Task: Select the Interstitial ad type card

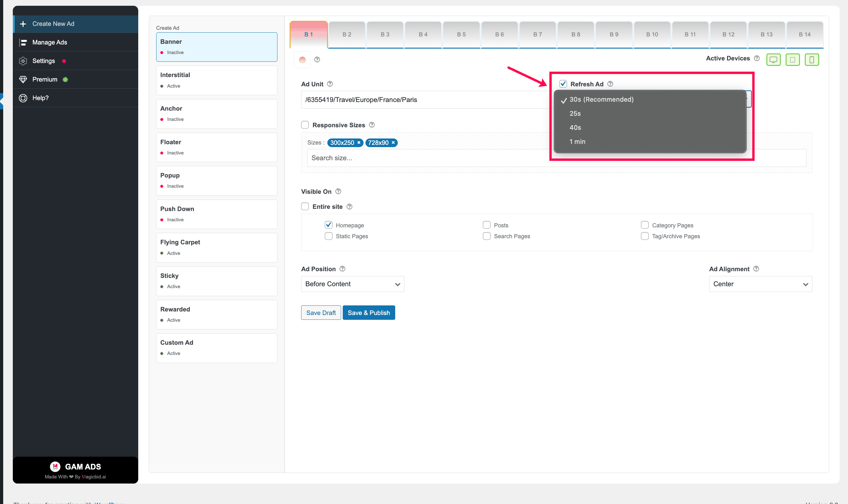Action: coord(217,81)
